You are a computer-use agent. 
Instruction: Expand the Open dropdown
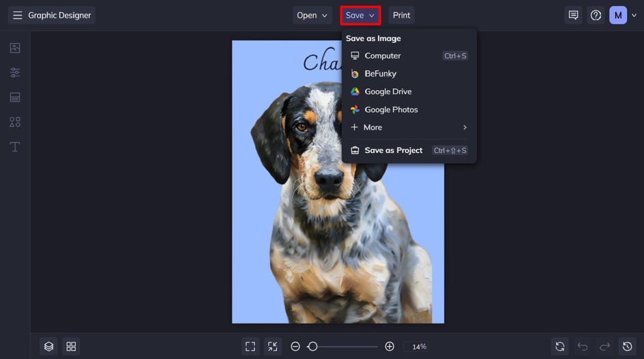[312, 15]
